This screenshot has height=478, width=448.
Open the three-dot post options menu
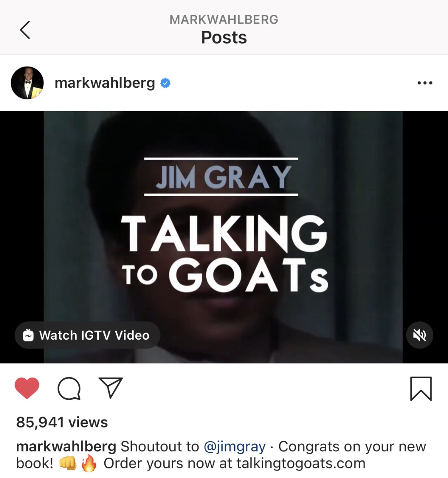click(x=425, y=83)
